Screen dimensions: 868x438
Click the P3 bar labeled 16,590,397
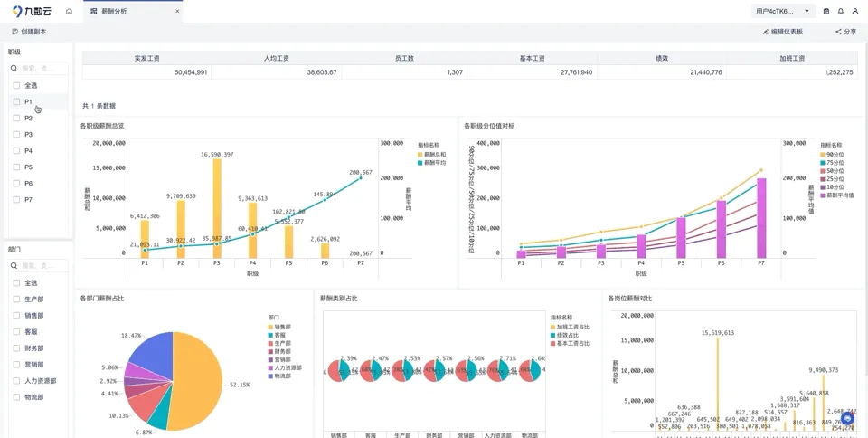pos(217,209)
